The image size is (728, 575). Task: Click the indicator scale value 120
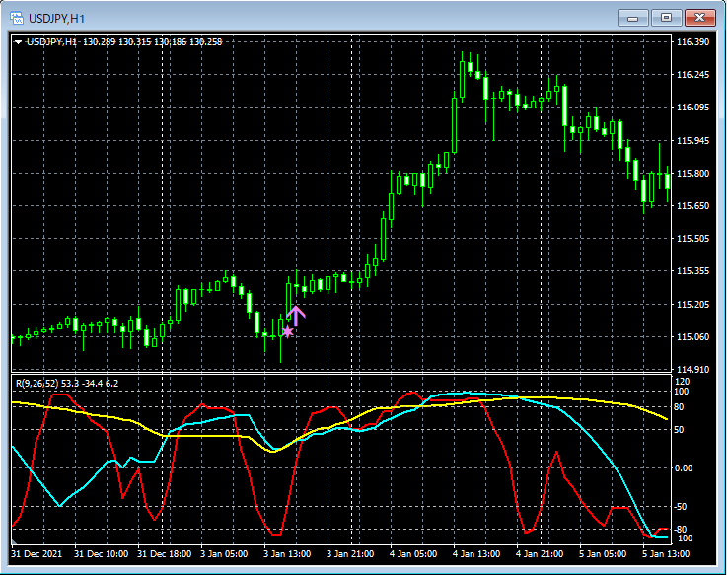point(683,381)
